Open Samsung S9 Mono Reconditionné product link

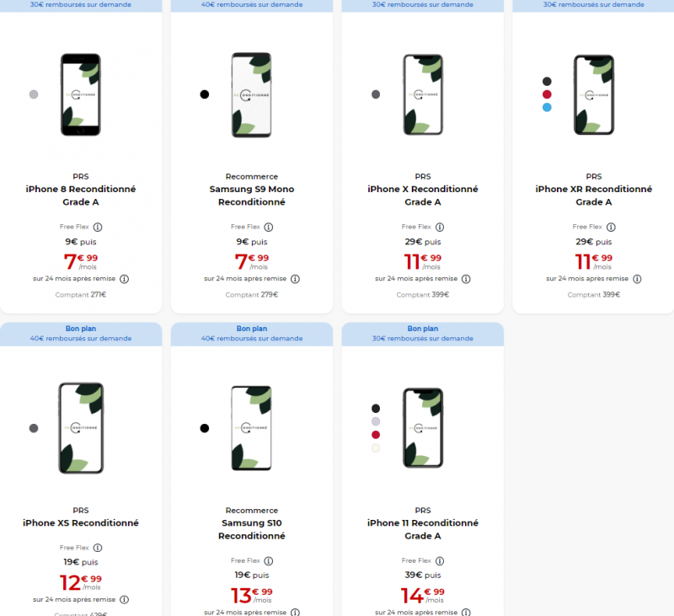click(252, 196)
